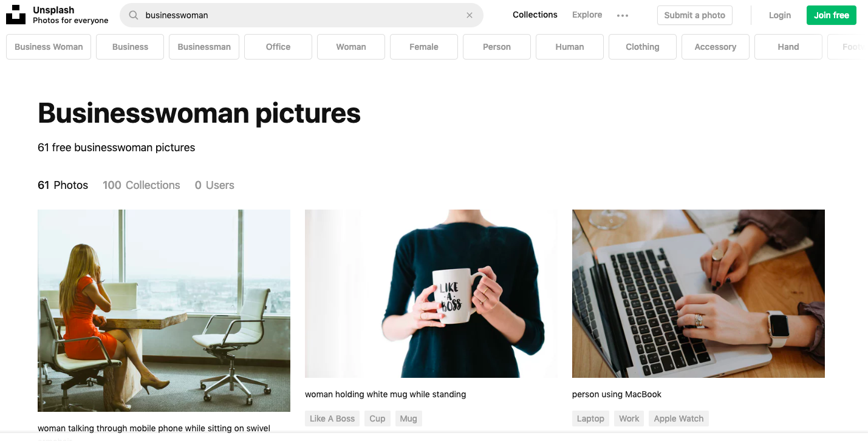Click the Cup tag
The image size is (868, 441).
377,419
